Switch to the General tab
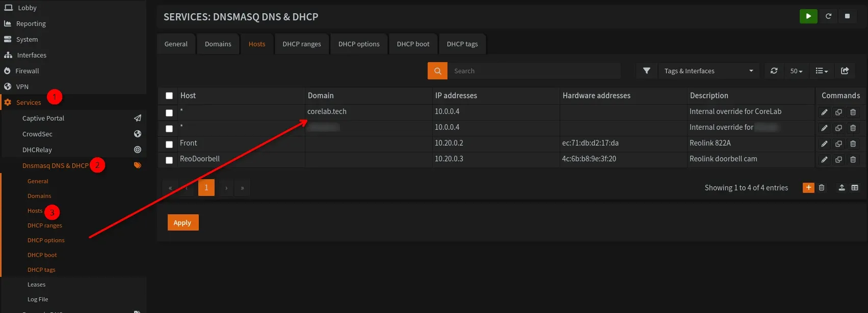868x313 pixels. [x=176, y=44]
